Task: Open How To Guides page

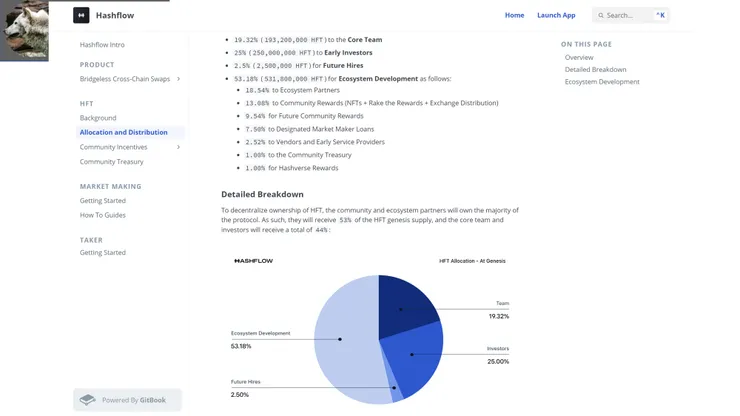Action: [102, 215]
